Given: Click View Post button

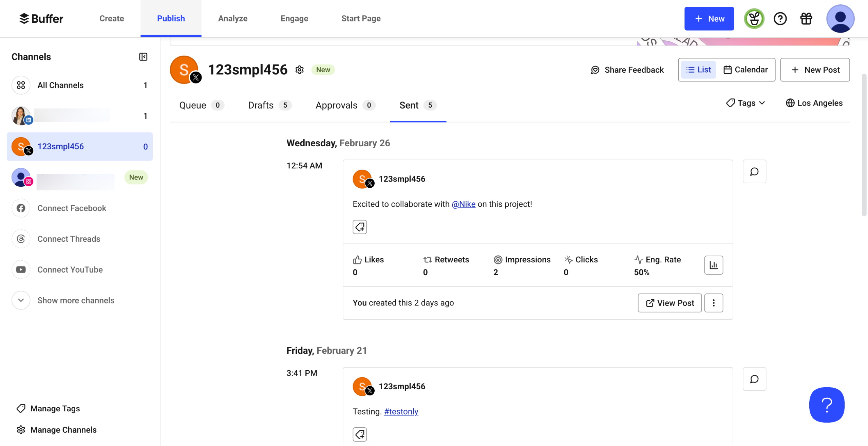Looking at the screenshot, I should pos(669,303).
